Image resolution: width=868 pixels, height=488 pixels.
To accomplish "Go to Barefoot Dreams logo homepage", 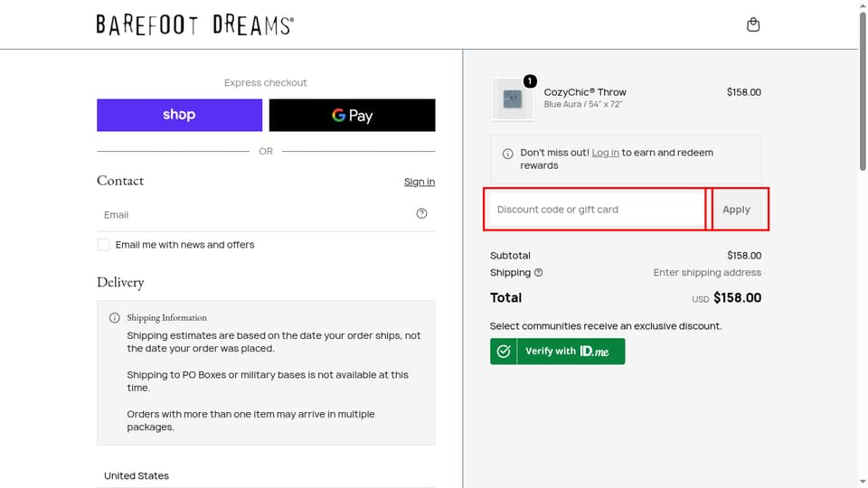I will tap(195, 25).
